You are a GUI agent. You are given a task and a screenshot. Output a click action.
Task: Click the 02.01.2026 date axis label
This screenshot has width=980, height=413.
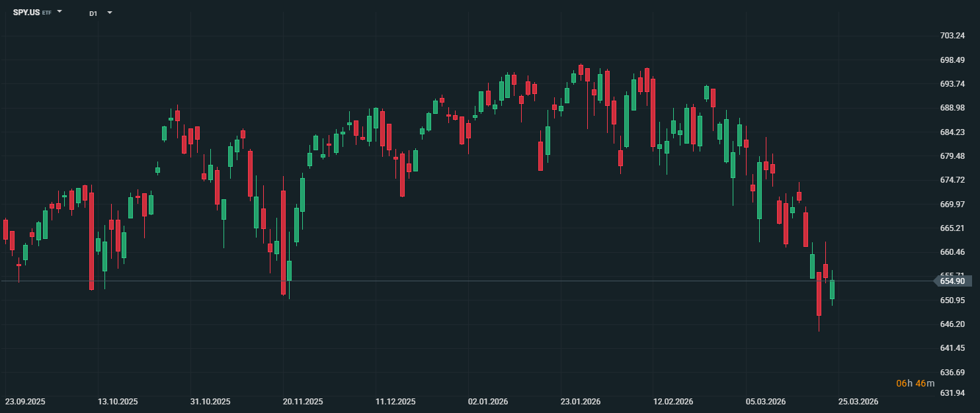click(x=488, y=402)
